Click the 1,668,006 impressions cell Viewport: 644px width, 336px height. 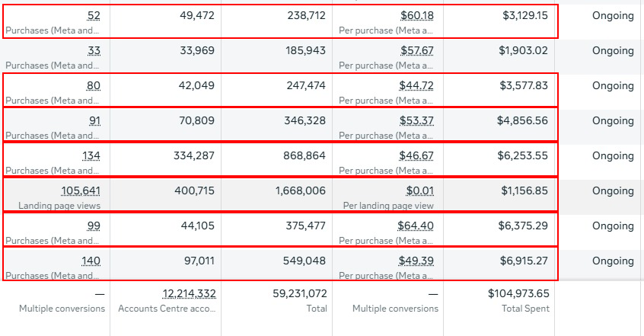pos(300,191)
